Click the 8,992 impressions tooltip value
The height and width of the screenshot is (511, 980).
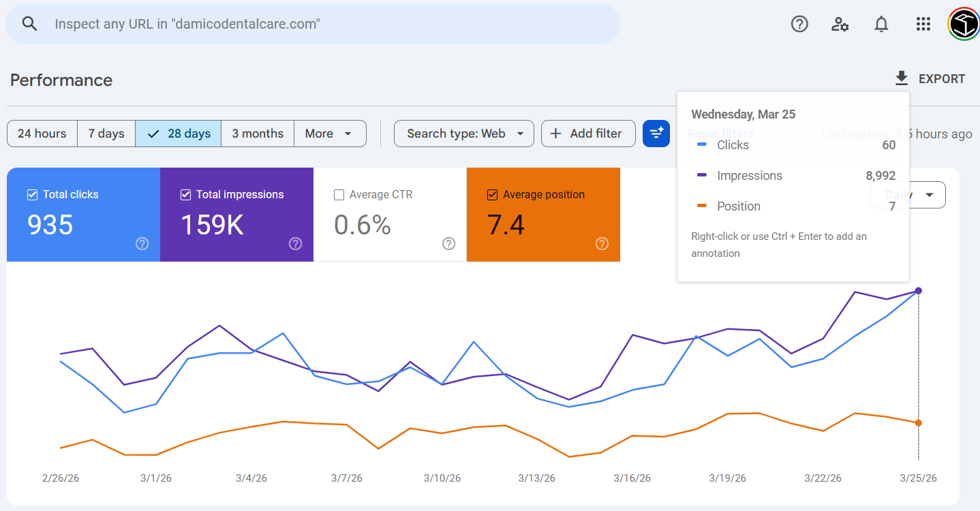coord(881,176)
